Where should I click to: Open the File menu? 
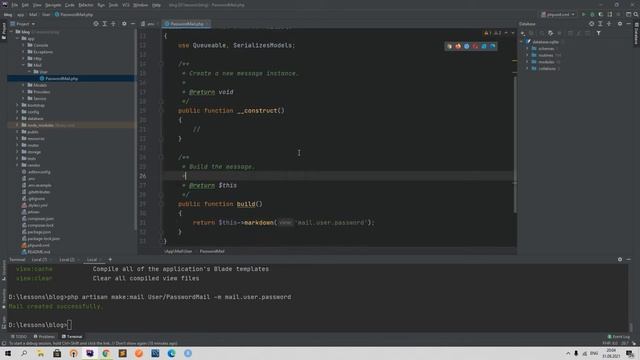(x=15, y=5)
